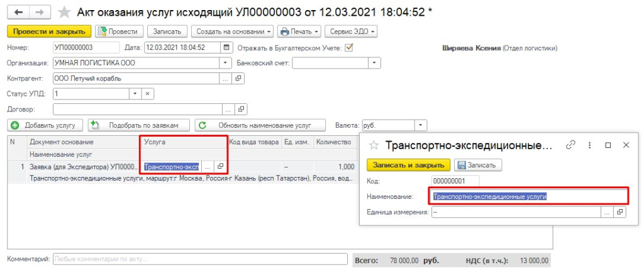Toggle Отражать в Бухгалтерском Учете checkbox

pyautogui.click(x=348, y=48)
